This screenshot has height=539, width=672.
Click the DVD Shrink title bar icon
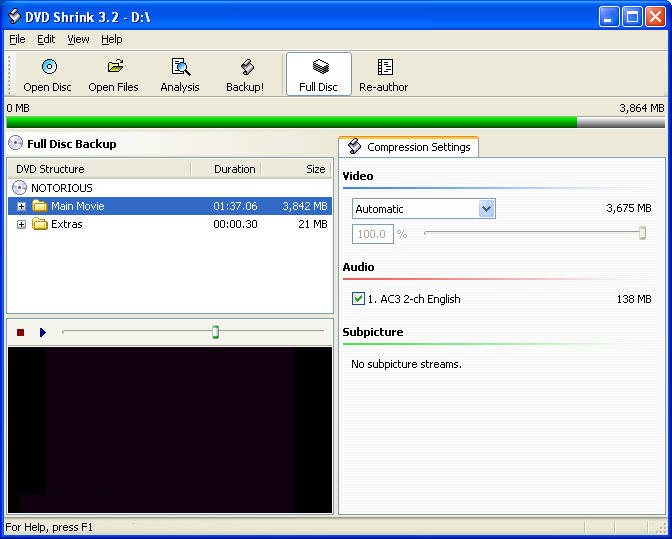pyautogui.click(x=14, y=17)
